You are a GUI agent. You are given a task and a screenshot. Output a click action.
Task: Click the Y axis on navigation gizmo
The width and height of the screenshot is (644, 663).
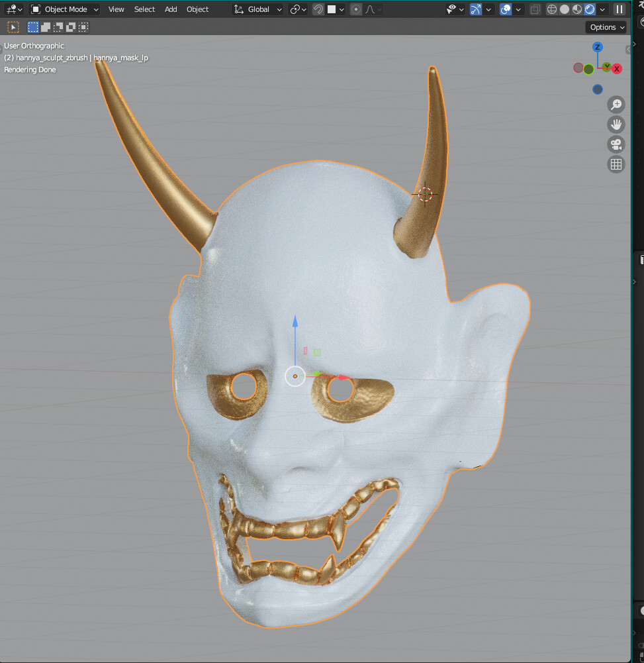point(607,66)
